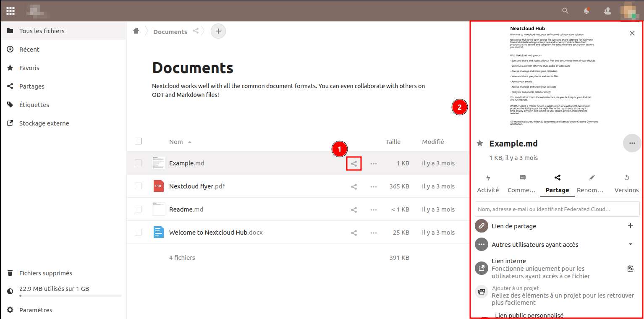Click the Autres utilisateurs ellipsis icon
Viewport: 644px width, 319px height.
(482, 244)
